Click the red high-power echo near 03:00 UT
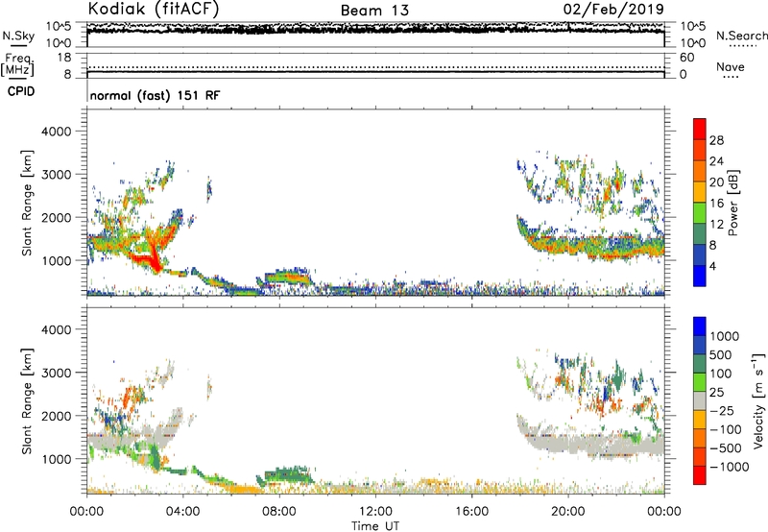The image size is (768, 532). [x=155, y=259]
